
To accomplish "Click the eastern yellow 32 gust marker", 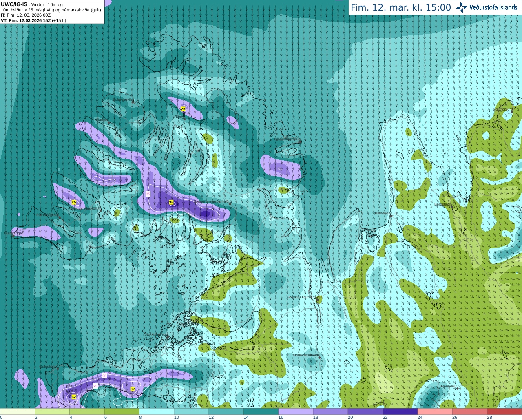I will [133, 389].
